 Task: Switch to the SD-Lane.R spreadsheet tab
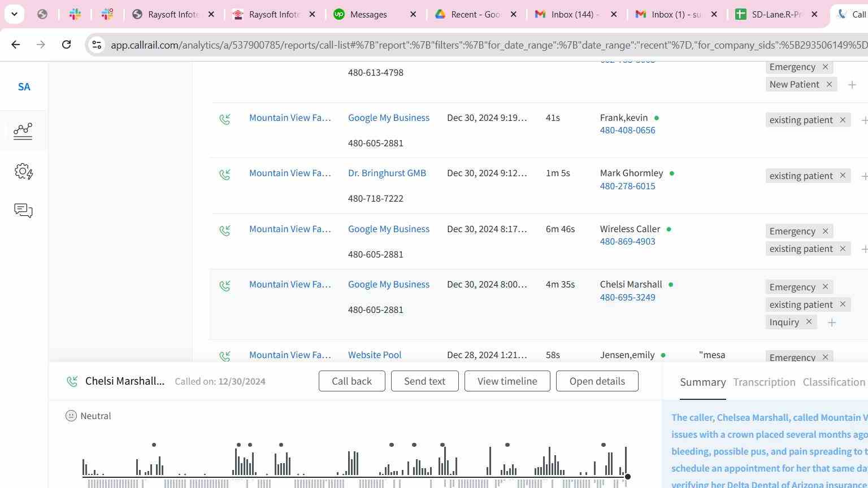(x=777, y=14)
